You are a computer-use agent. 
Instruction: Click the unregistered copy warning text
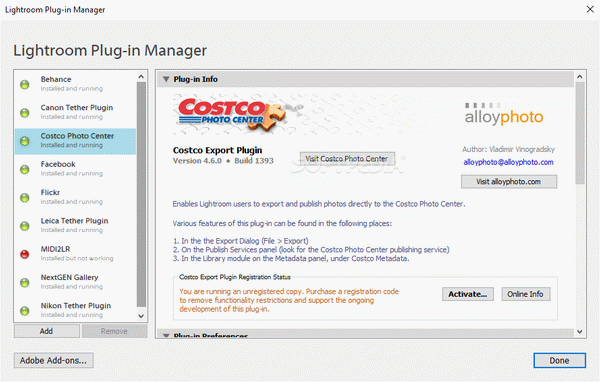click(x=289, y=300)
